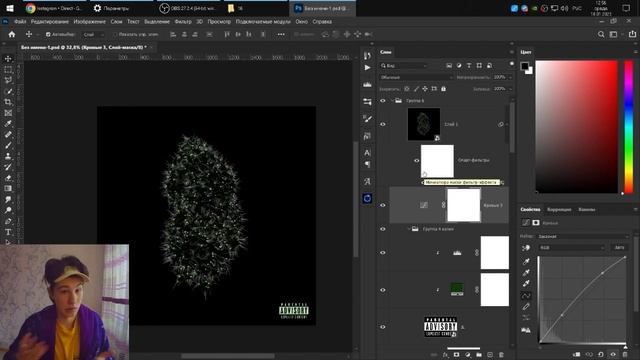640x360 pixels.
Task: Select the on-image adjustment hand tool
Action: click(x=526, y=248)
